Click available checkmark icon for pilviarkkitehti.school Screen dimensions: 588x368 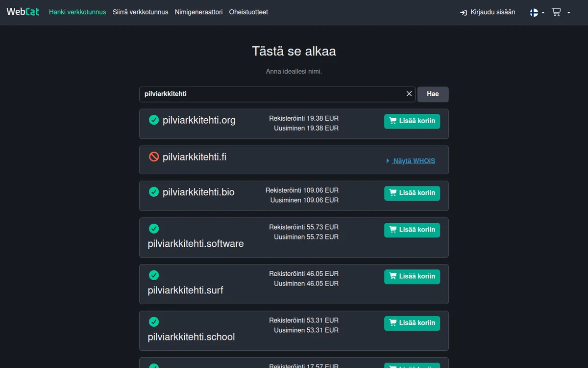pos(154,322)
